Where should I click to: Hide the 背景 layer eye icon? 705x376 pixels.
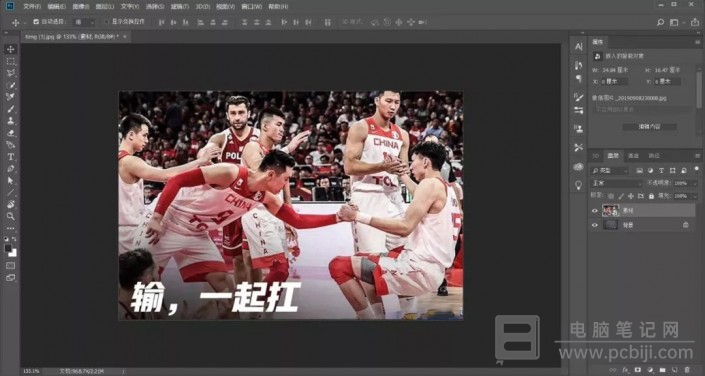pos(595,225)
